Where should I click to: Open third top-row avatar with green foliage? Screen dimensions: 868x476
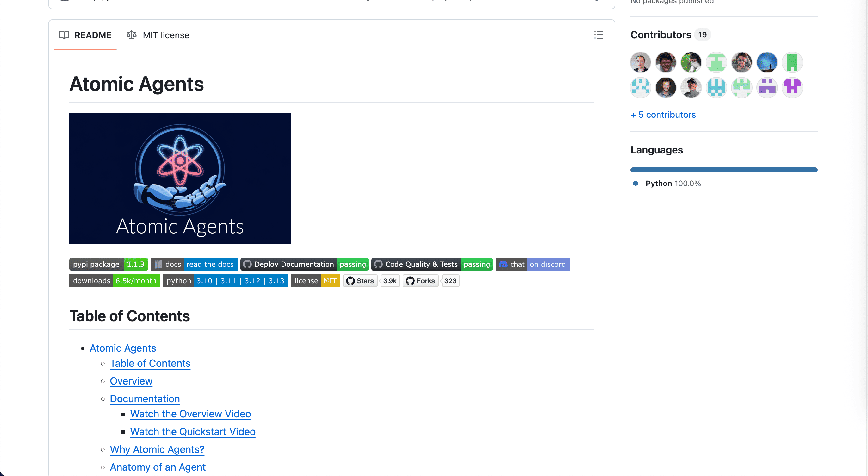691,62
